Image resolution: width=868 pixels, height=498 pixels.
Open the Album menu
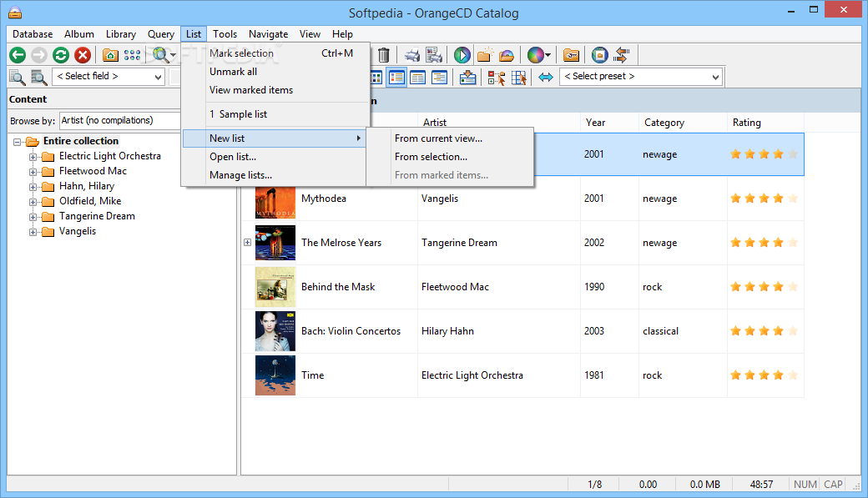79,33
